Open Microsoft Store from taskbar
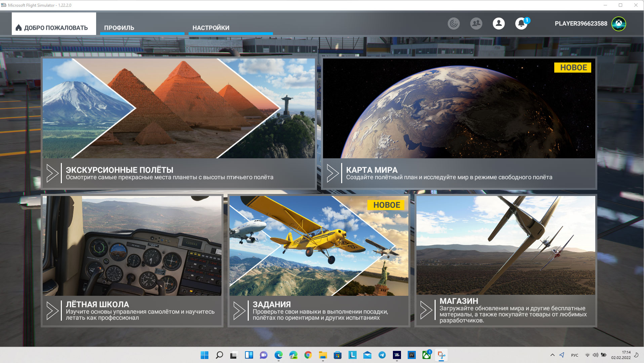Viewport: 644px width, 363px height. pos(337,355)
